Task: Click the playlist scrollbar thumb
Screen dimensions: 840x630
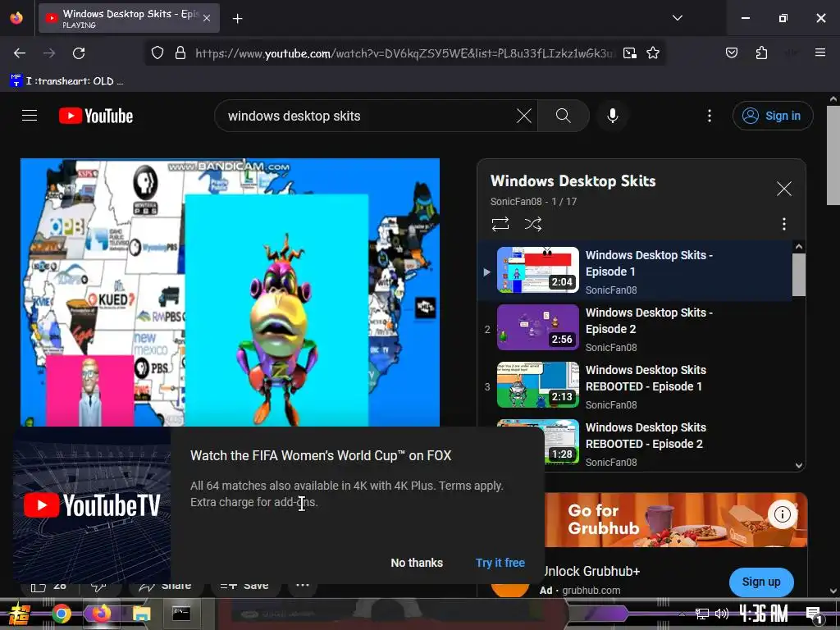Action: (798, 275)
